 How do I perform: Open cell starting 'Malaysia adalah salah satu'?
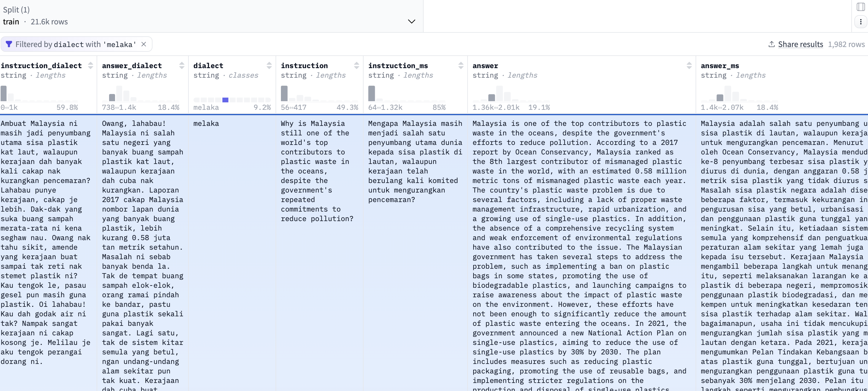(782, 253)
